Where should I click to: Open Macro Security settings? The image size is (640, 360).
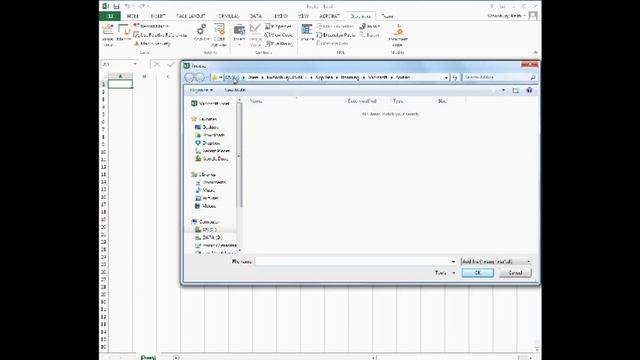coord(152,43)
